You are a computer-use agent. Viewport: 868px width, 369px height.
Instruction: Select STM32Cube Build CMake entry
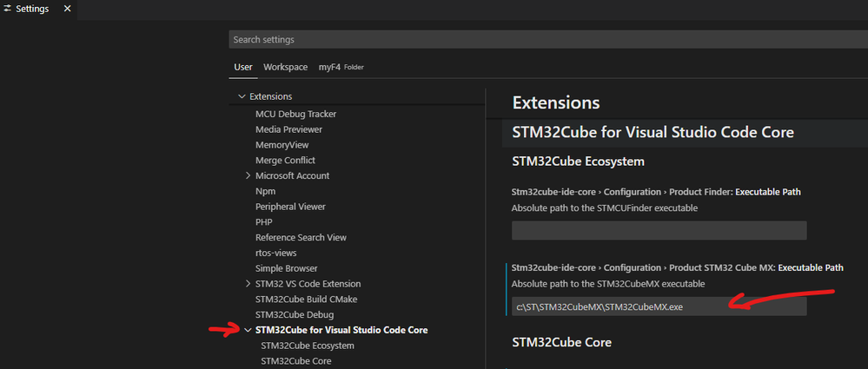tap(306, 299)
